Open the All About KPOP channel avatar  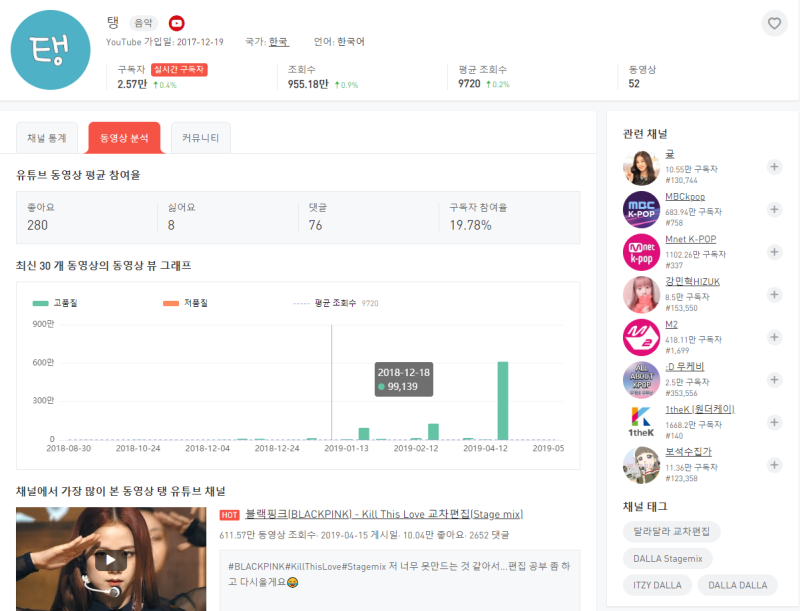click(641, 380)
